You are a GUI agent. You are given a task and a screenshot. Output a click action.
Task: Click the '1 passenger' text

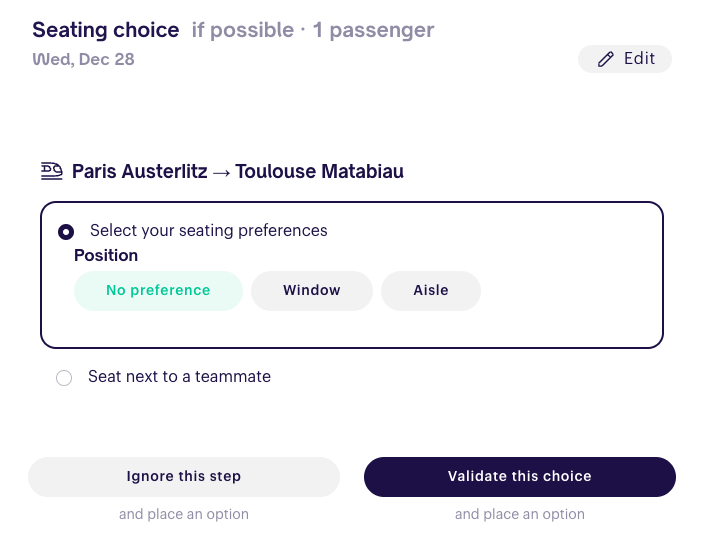(373, 30)
